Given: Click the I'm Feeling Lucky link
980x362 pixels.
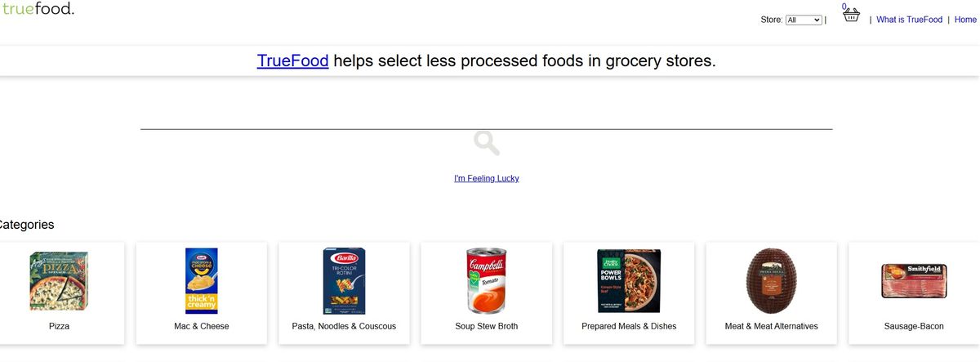Looking at the screenshot, I should 487,178.
